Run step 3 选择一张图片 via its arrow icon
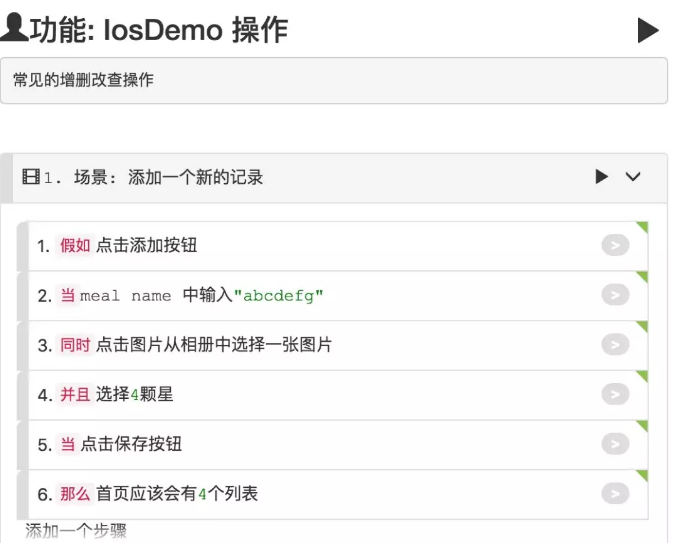Screen dimensions: 674x553 (x=615, y=345)
